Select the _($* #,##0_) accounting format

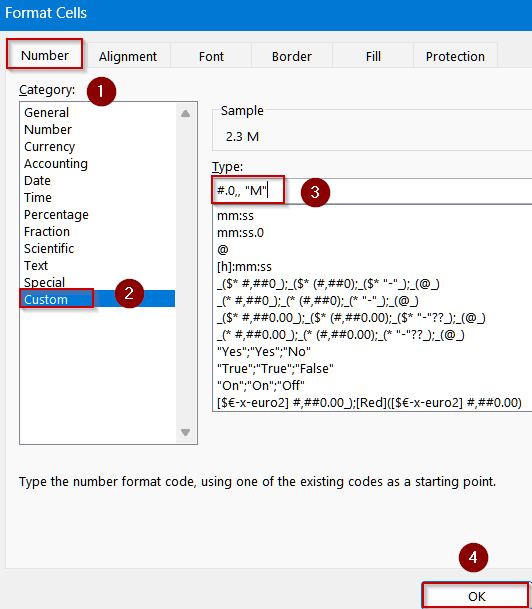click(328, 284)
